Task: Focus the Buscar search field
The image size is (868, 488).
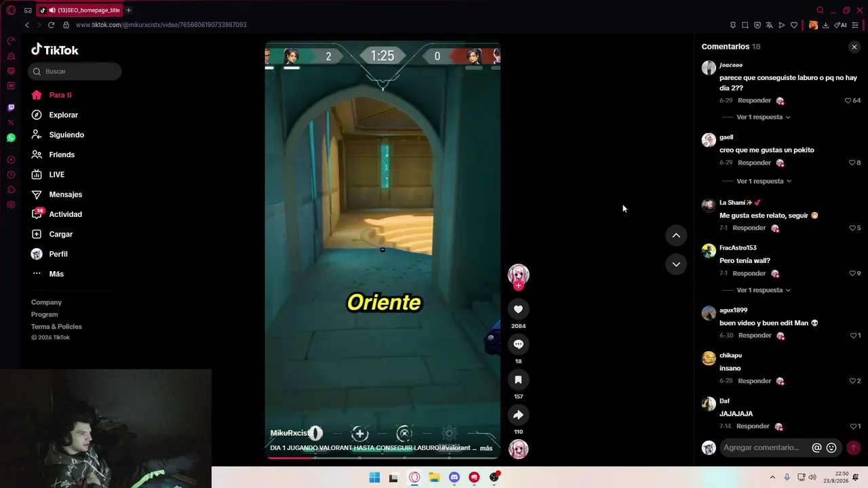Action: point(75,71)
